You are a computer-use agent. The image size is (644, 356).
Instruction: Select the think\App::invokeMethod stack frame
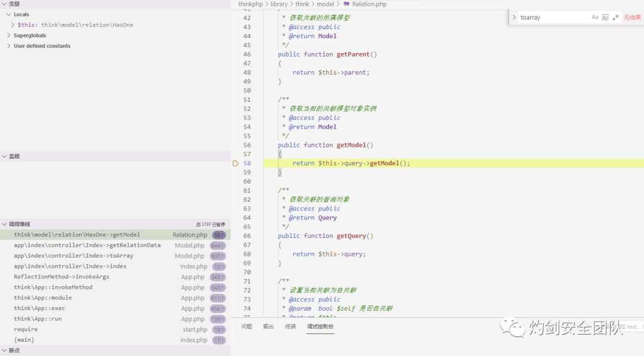[115, 287]
